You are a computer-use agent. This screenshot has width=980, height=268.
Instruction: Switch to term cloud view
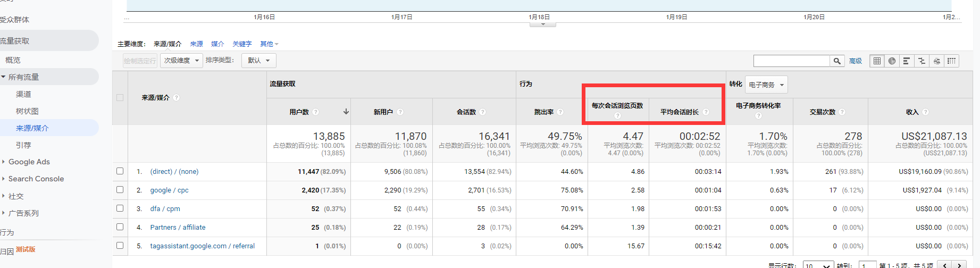[x=936, y=61]
